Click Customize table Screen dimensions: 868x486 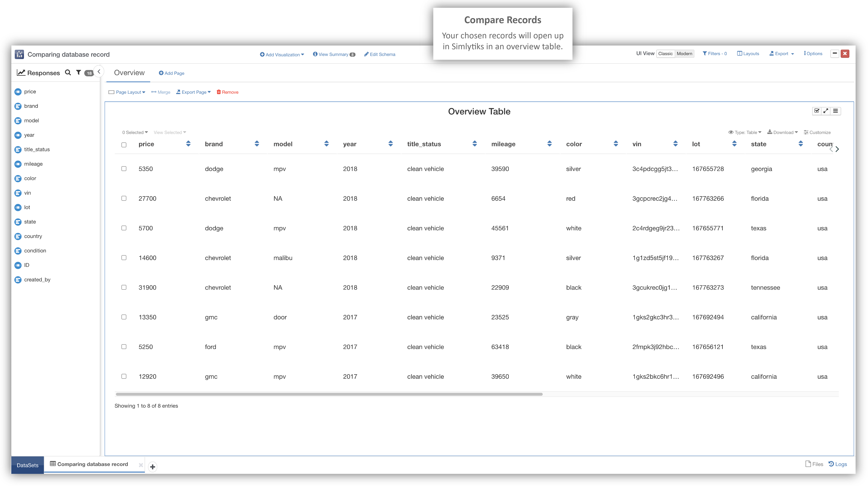pyautogui.click(x=817, y=133)
